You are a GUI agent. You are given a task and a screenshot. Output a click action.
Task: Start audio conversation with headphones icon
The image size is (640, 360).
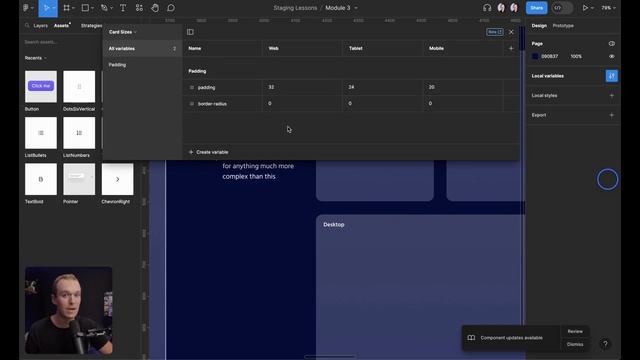pyautogui.click(x=487, y=8)
